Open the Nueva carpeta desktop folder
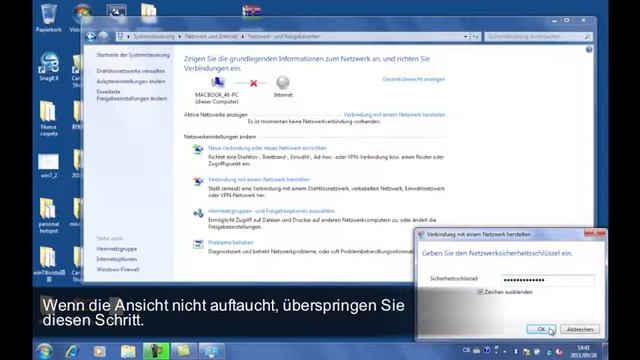The width and height of the screenshot is (640, 360). [x=49, y=118]
